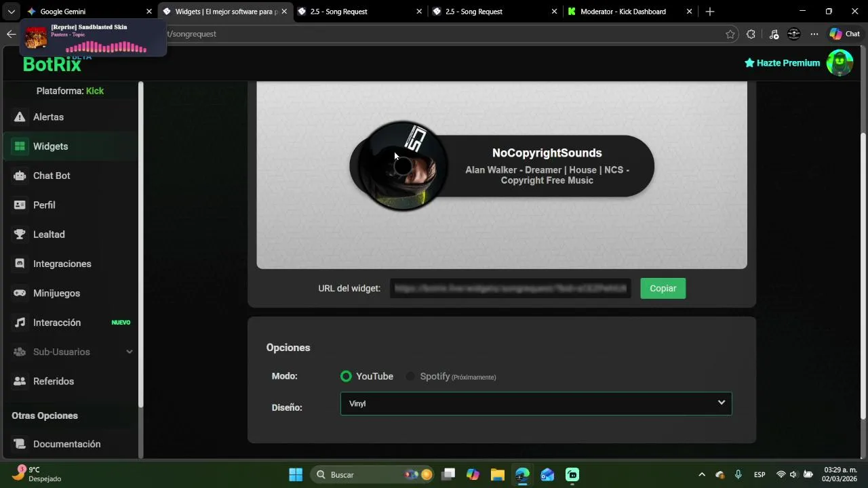Open the media control music icon in toolbar

[774, 34]
